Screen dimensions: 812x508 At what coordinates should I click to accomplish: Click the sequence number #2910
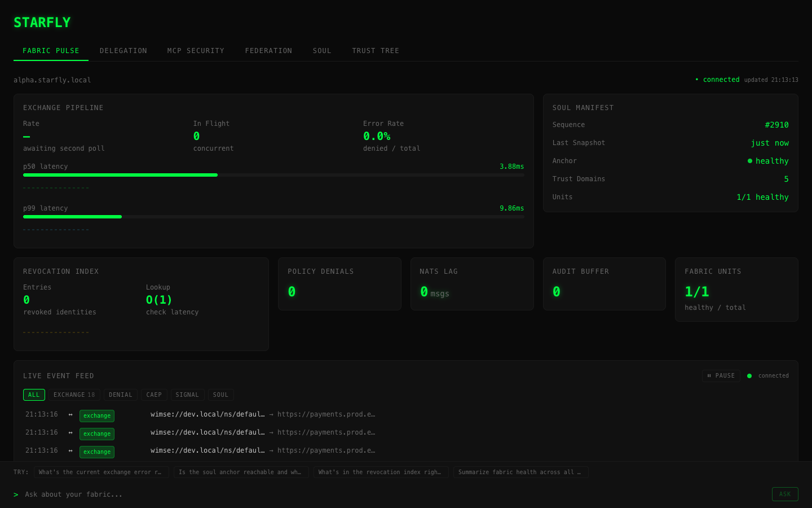click(x=776, y=125)
